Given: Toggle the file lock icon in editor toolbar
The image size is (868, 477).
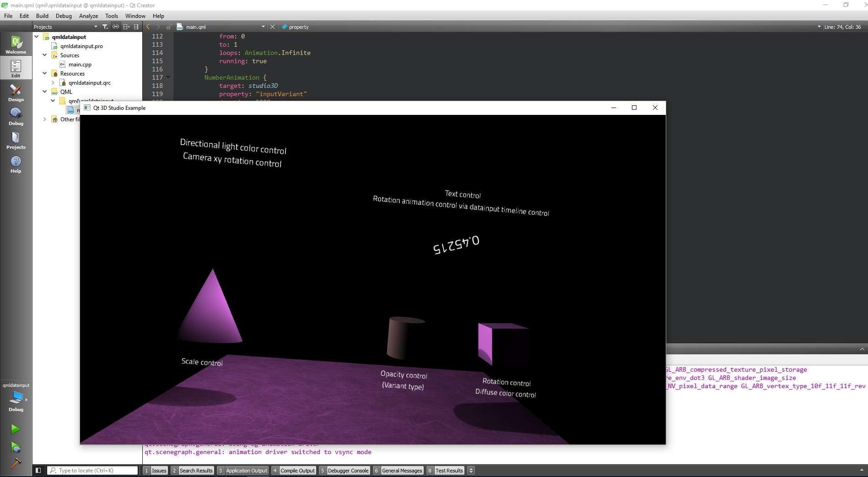Looking at the screenshot, I should [169, 27].
